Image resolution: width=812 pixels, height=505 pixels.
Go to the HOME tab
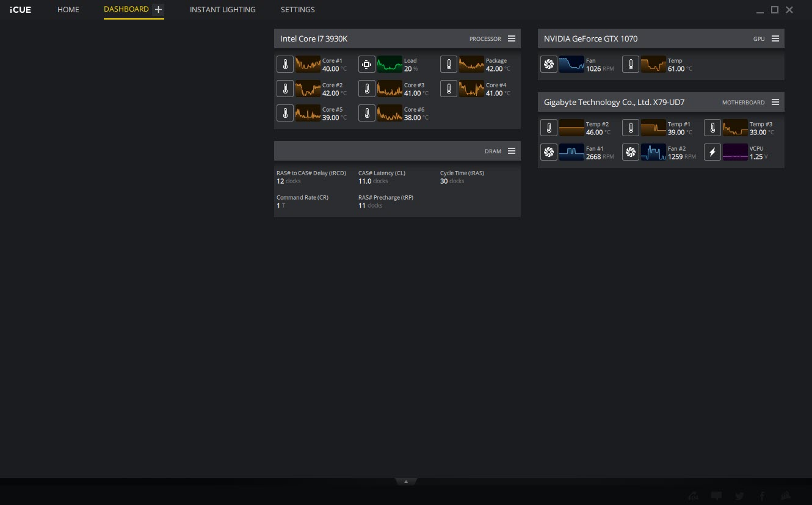coord(68,10)
